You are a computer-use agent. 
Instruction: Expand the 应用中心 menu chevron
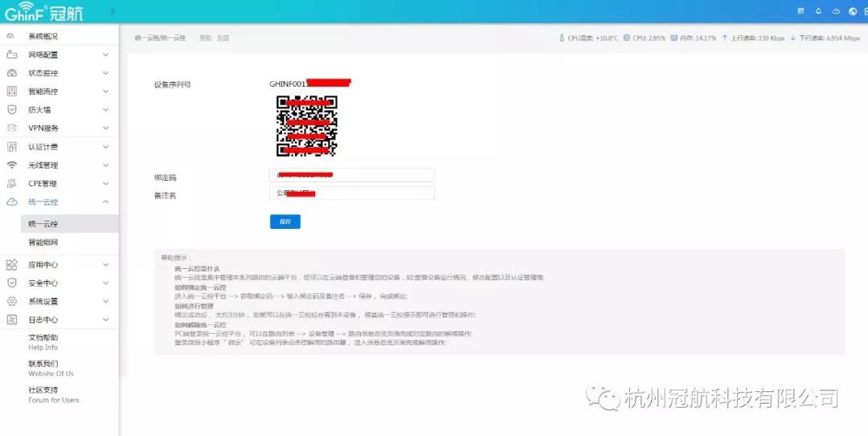tap(106, 264)
